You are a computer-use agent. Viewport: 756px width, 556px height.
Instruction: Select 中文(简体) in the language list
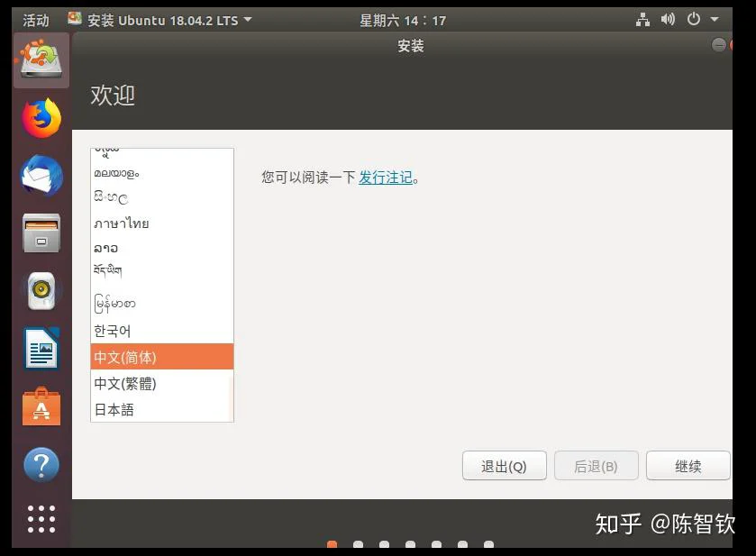click(162, 357)
